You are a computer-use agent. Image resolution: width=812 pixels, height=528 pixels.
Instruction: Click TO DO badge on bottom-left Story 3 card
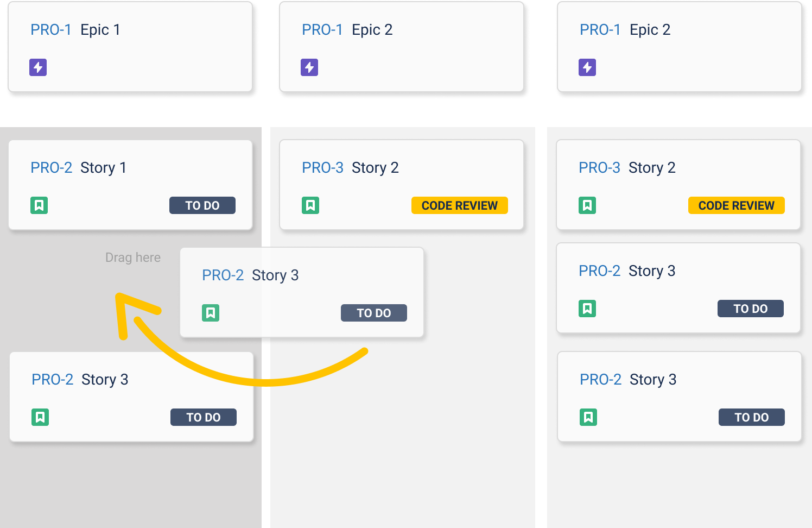pyautogui.click(x=204, y=417)
